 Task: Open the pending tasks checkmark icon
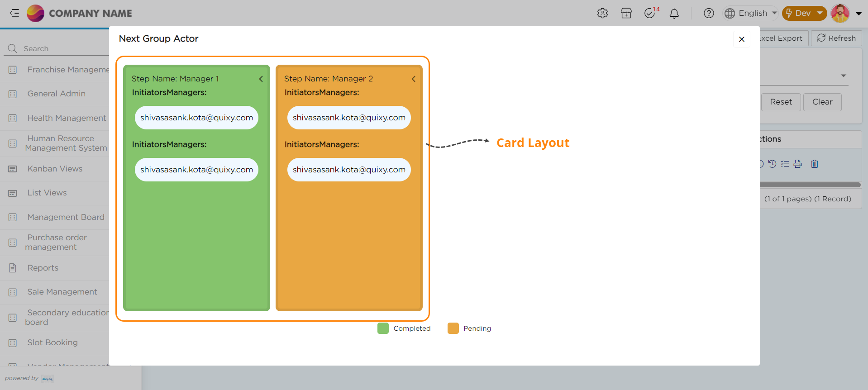[650, 14]
